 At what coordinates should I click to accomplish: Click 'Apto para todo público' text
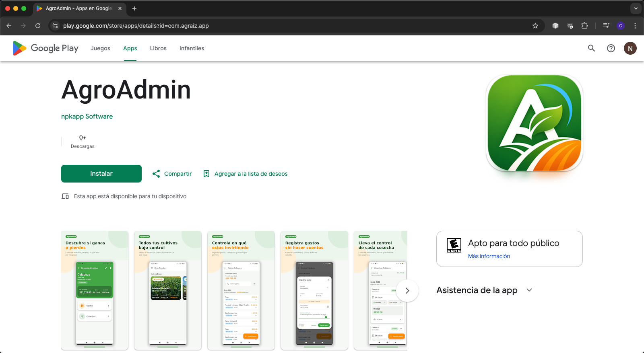514,243
